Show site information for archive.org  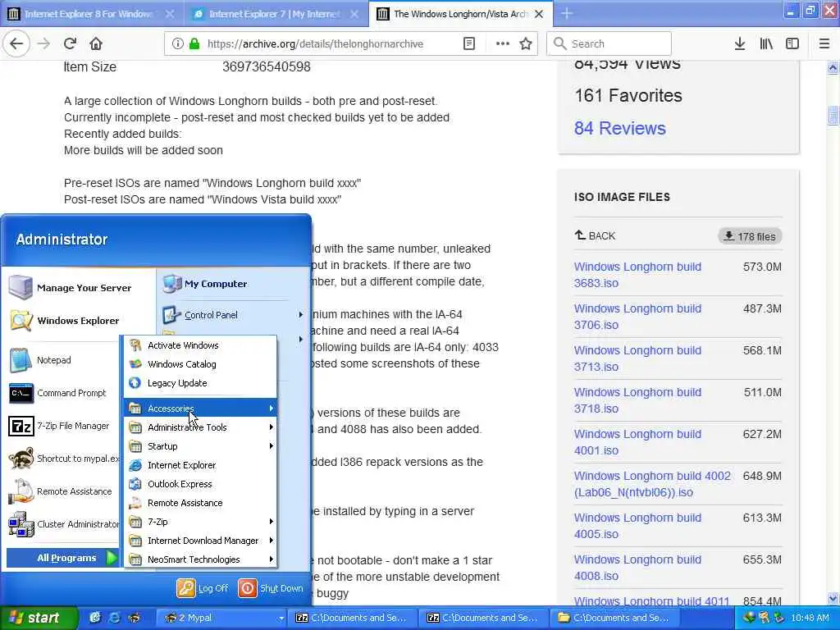pos(178,44)
